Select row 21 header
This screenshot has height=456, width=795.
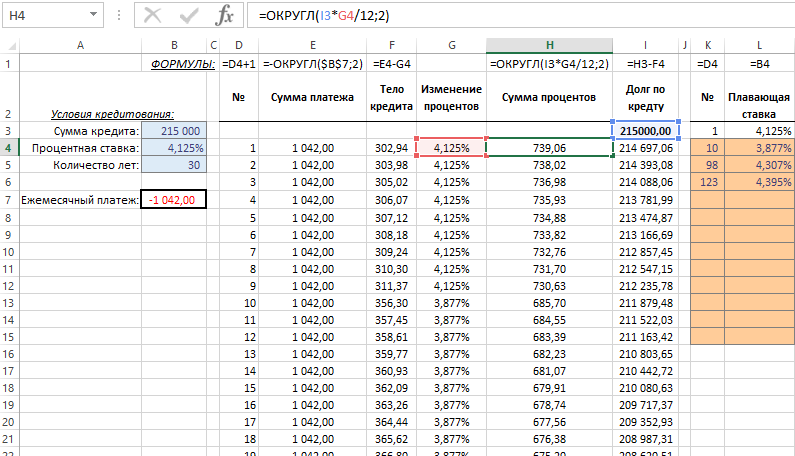(x=9, y=439)
